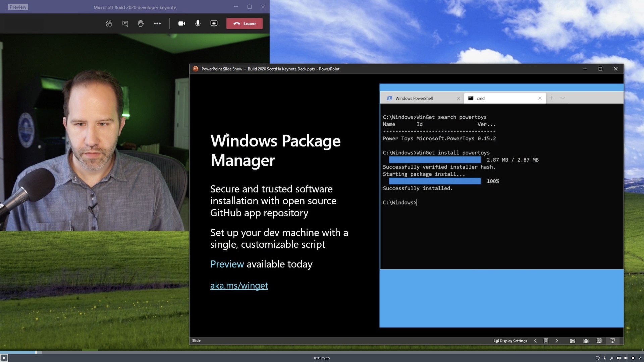Viewport: 644px width, 362px height.
Task: Click the Windows Package Manager heading
Action: tap(275, 150)
